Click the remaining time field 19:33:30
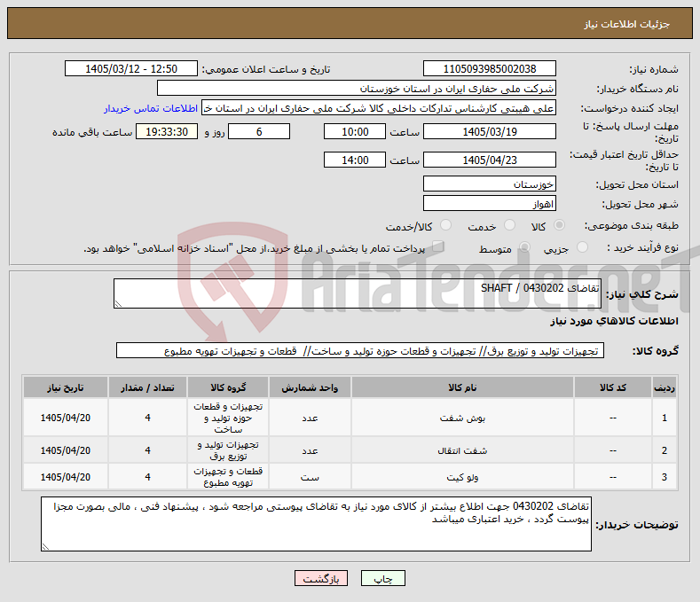The height and width of the screenshot is (602, 700). 167,131
